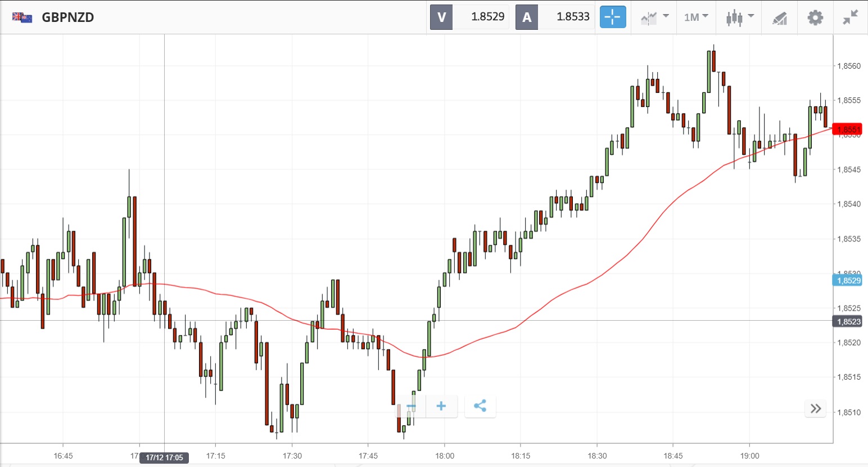868x467 pixels.
Task: Open the compare chart dropdown
Action: 654,17
